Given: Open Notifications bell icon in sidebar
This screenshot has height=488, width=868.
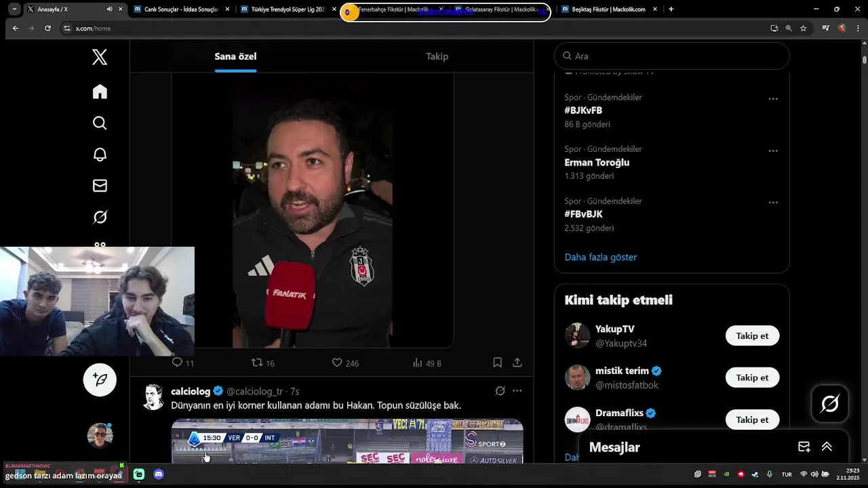Looking at the screenshot, I should pyautogui.click(x=100, y=155).
